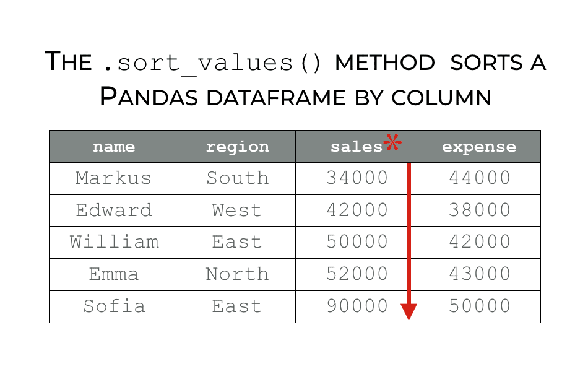Select the 34000 sales value
588x369 pixels.
(357, 178)
